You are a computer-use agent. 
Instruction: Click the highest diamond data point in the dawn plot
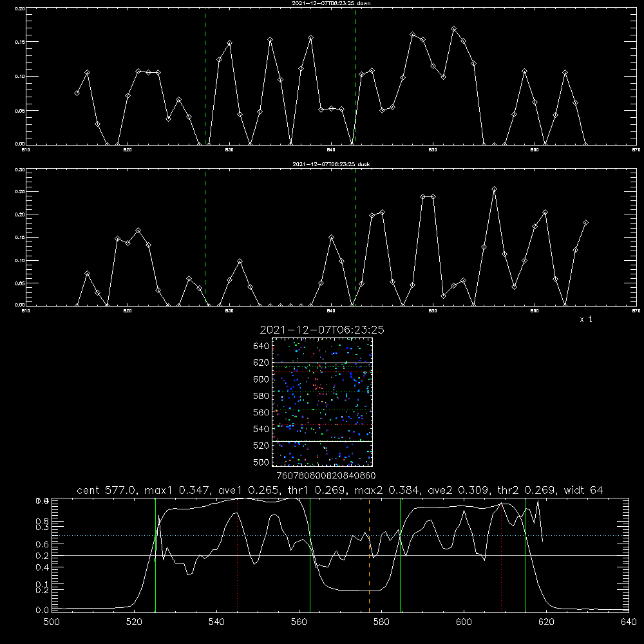[x=454, y=29]
